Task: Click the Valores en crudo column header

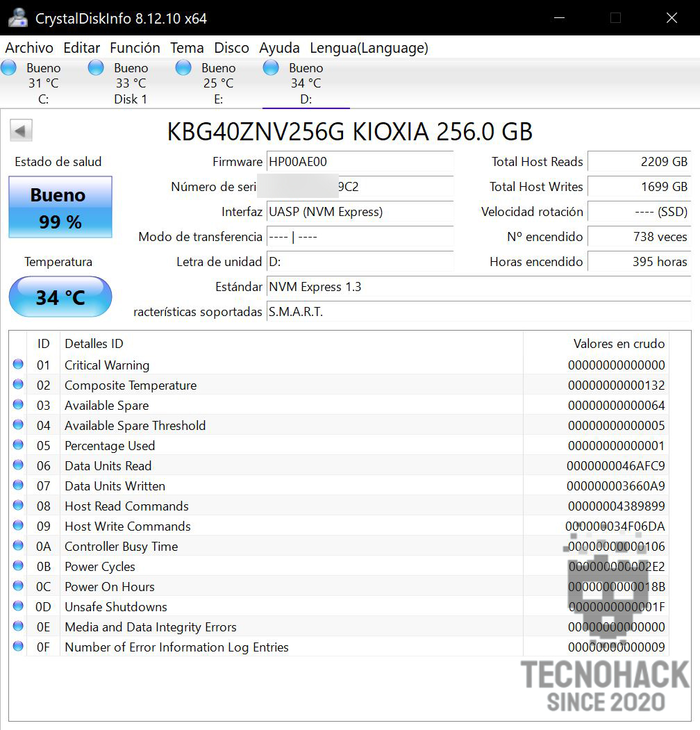Action: click(597, 344)
